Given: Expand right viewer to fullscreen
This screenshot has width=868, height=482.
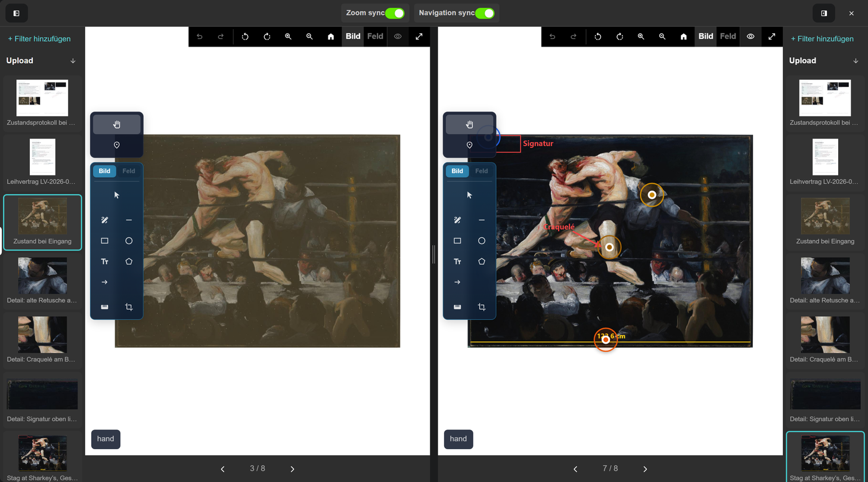Looking at the screenshot, I should tap(772, 36).
